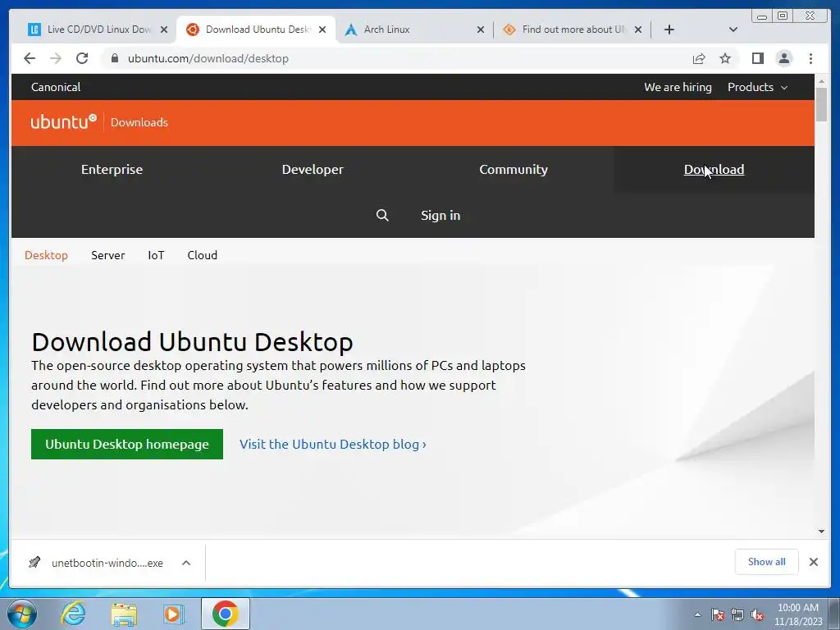840x630 pixels.
Task: Click the URL address bar
Action: point(396,58)
